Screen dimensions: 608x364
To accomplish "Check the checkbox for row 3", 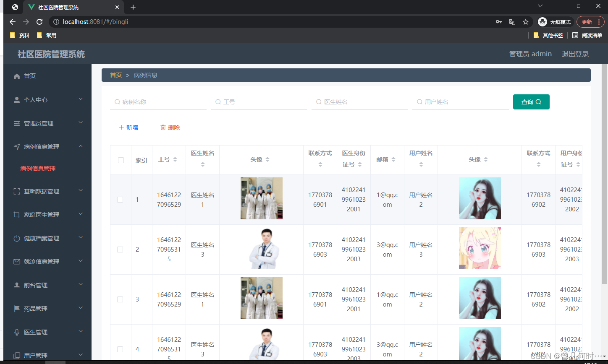I will (x=120, y=299).
